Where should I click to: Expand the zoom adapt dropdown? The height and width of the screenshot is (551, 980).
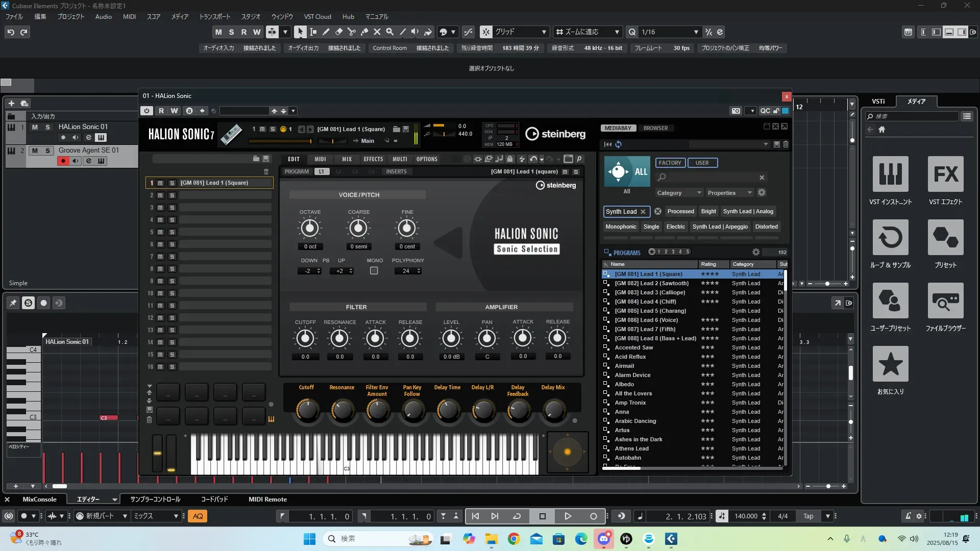(x=617, y=32)
